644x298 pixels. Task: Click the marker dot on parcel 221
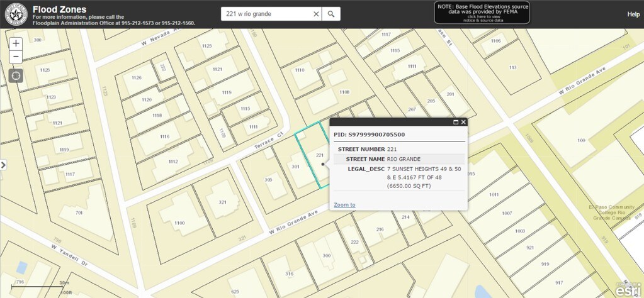323,164
